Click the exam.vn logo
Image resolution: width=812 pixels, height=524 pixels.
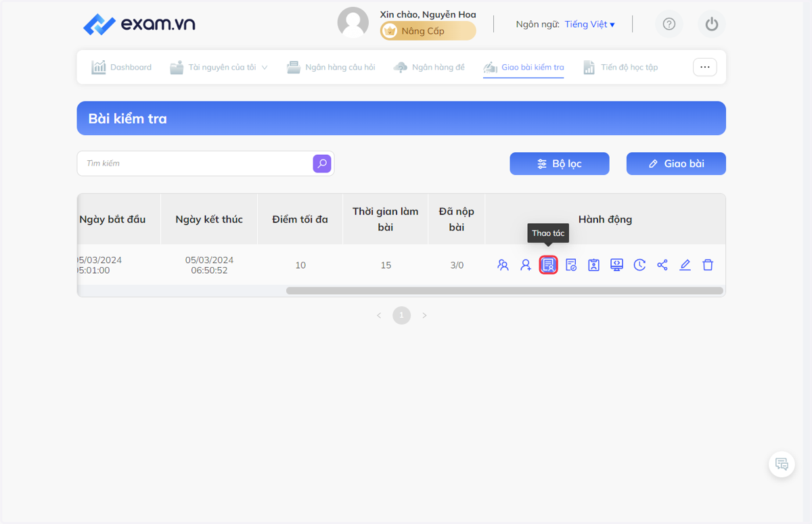click(x=139, y=24)
